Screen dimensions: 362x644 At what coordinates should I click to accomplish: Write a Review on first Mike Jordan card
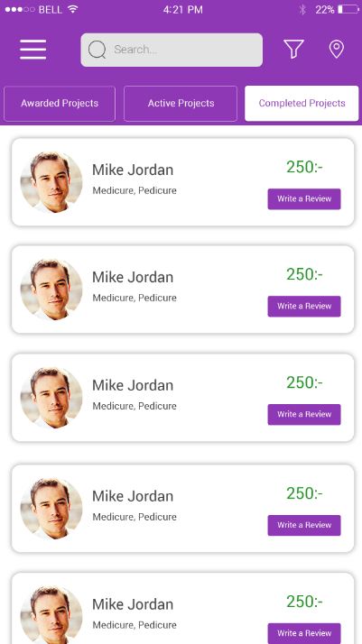tap(304, 198)
